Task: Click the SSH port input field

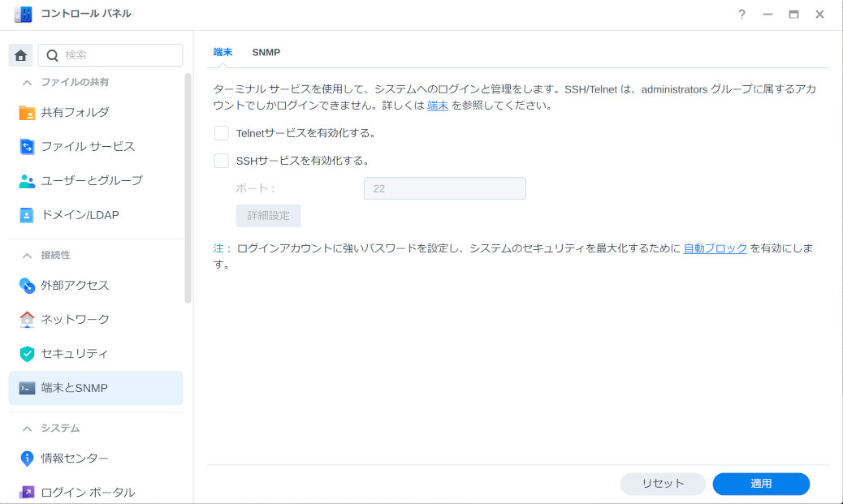Action: 444,188
